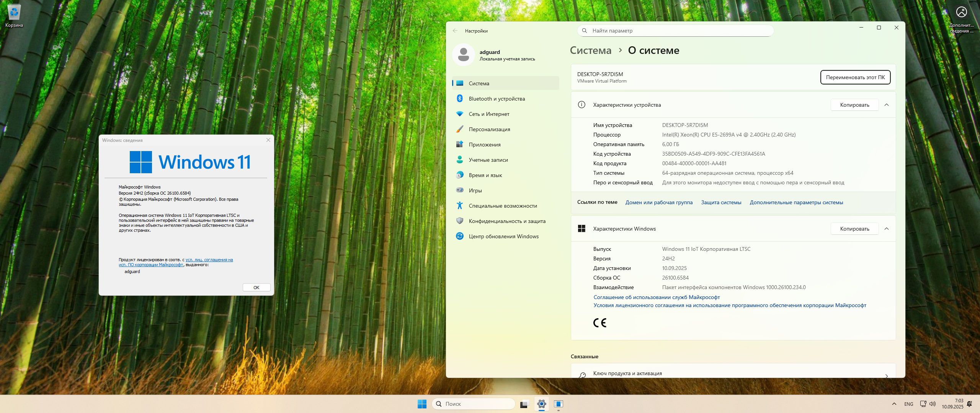Image resolution: width=980 pixels, height=413 pixels.
Task: Click the gamepad icon for Игры
Action: tap(460, 190)
